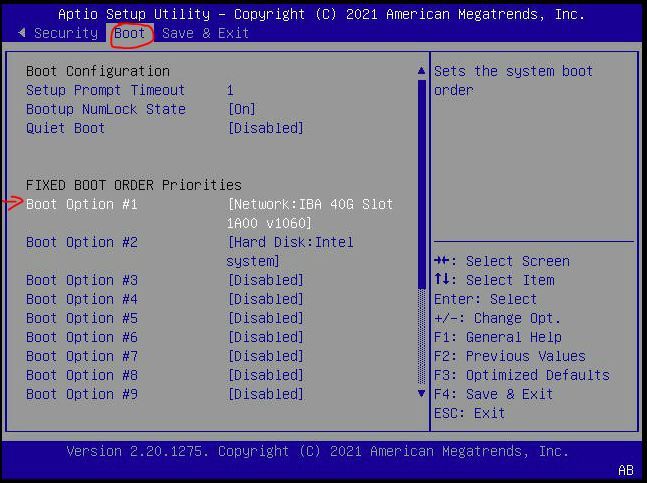Select Boot Option #4 disabled value

tap(265, 299)
